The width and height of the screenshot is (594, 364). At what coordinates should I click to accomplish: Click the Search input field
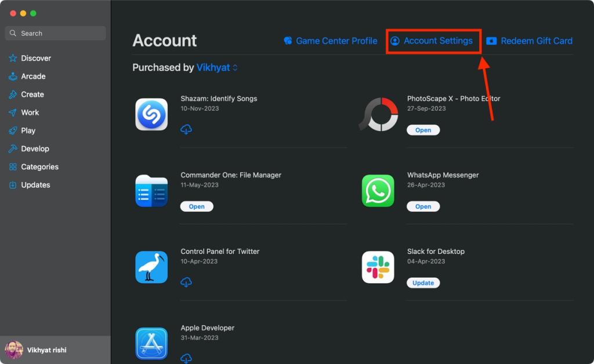coord(55,33)
